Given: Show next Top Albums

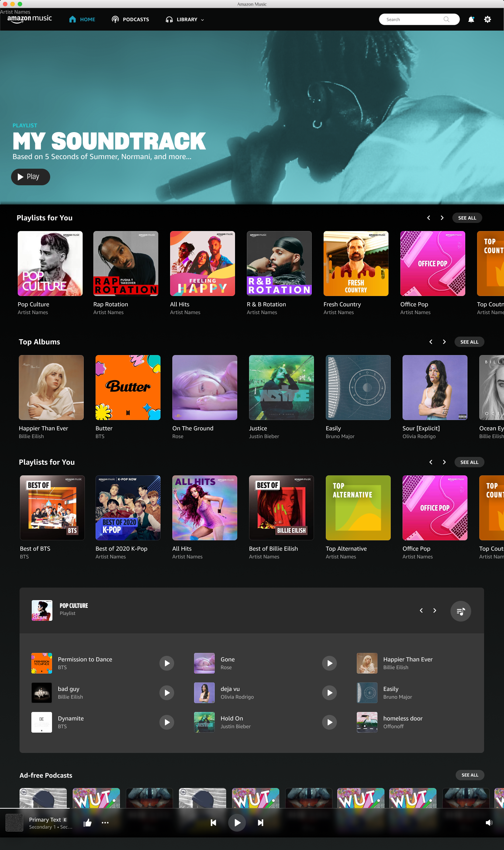Looking at the screenshot, I should 444,342.
